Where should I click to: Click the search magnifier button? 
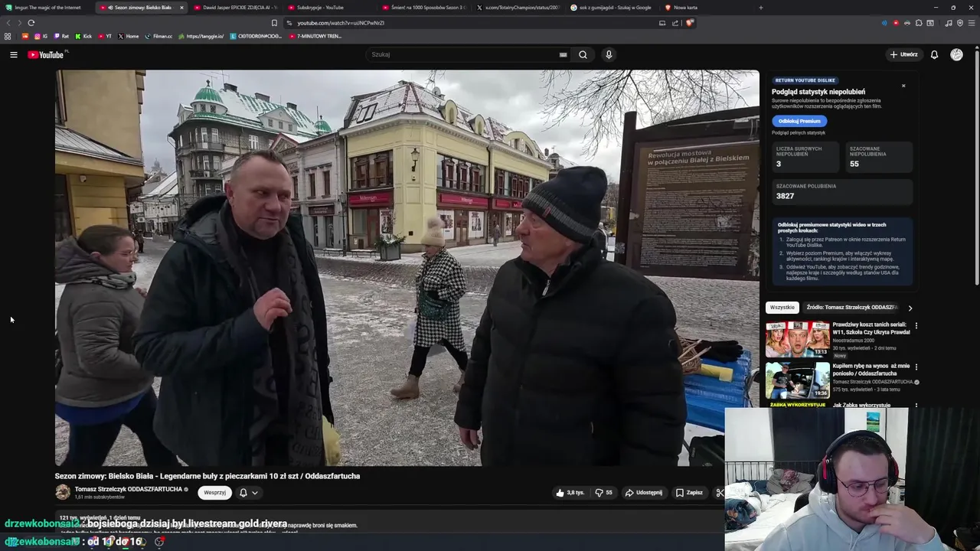coord(583,54)
